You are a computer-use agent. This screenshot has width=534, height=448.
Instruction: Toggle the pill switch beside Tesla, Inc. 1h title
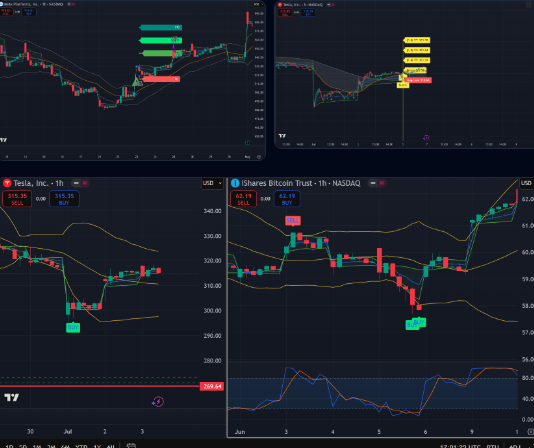coord(76,183)
